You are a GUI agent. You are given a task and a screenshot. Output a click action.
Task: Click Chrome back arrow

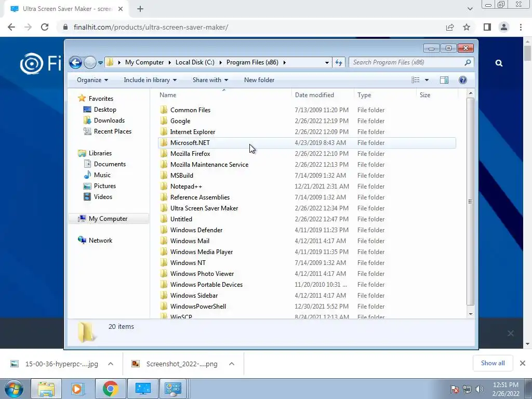11,27
